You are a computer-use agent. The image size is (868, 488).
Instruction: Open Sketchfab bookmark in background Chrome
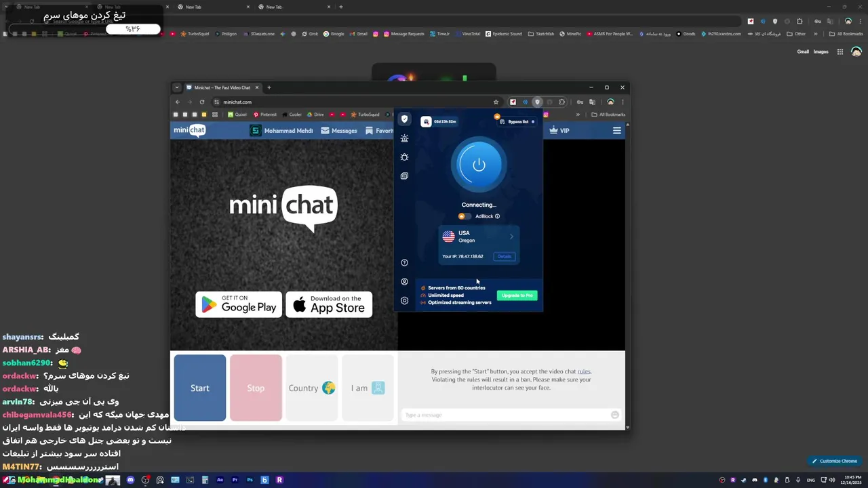click(541, 34)
